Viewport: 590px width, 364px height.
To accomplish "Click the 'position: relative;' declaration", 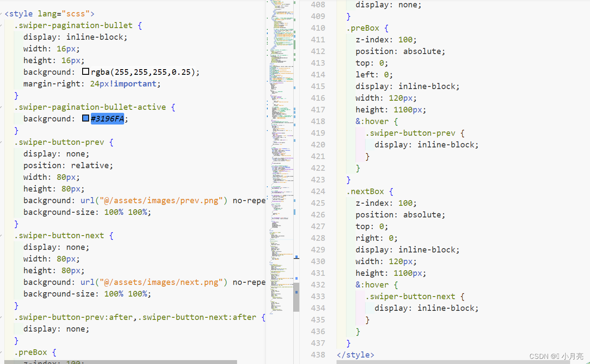I will (x=68, y=165).
